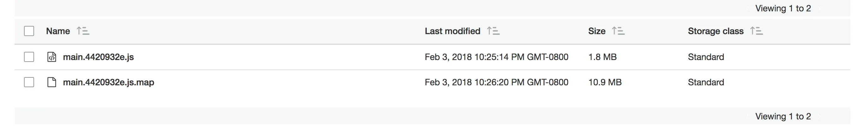This screenshot has height=127, width=868.
Task: Open the main.4420932e.js file link
Action: [98, 57]
